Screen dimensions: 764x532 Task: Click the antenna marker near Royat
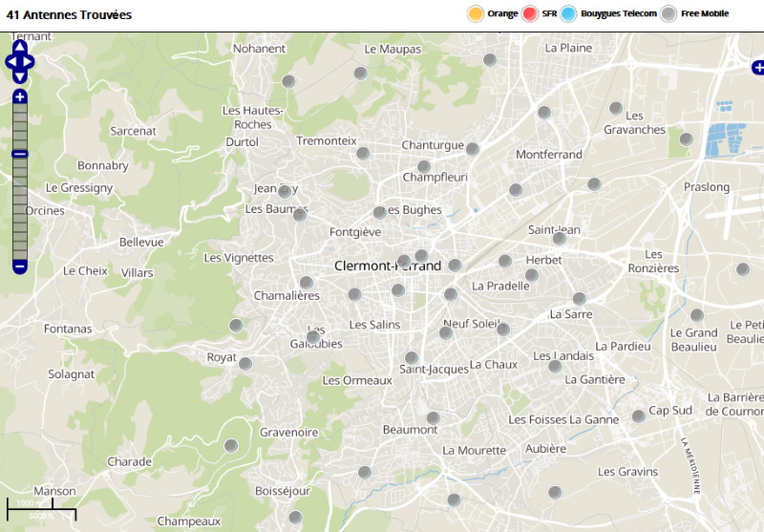pos(244,364)
